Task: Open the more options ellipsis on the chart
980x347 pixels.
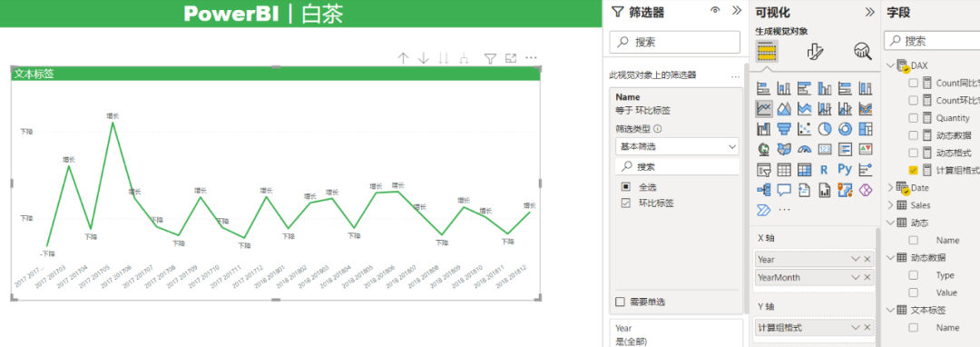Action: point(531,58)
